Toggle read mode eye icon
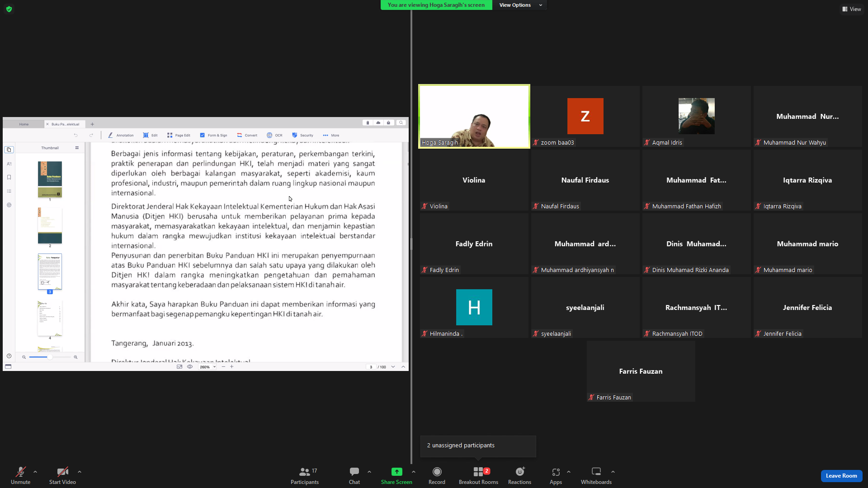Screen dimensions: 868x488 190,367
